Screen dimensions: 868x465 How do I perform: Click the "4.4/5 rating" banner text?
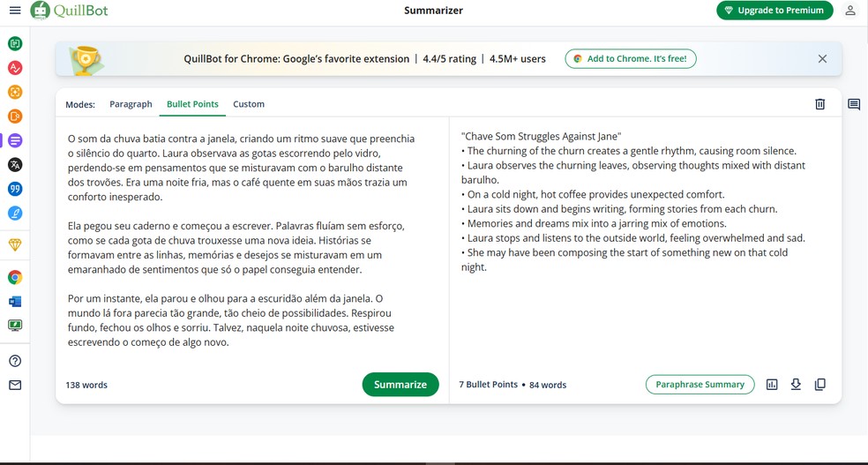[x=450, y=59]
